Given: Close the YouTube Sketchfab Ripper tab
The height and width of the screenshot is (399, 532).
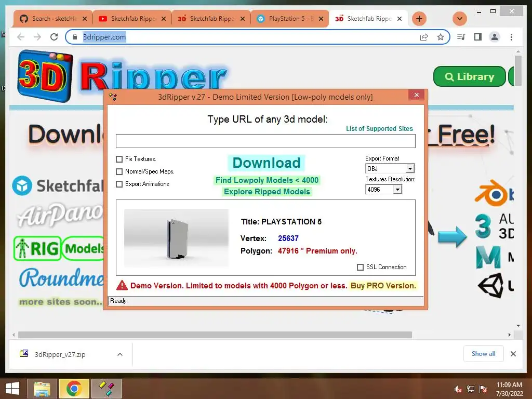Looking at the screenshot, I should pos(164,19).
